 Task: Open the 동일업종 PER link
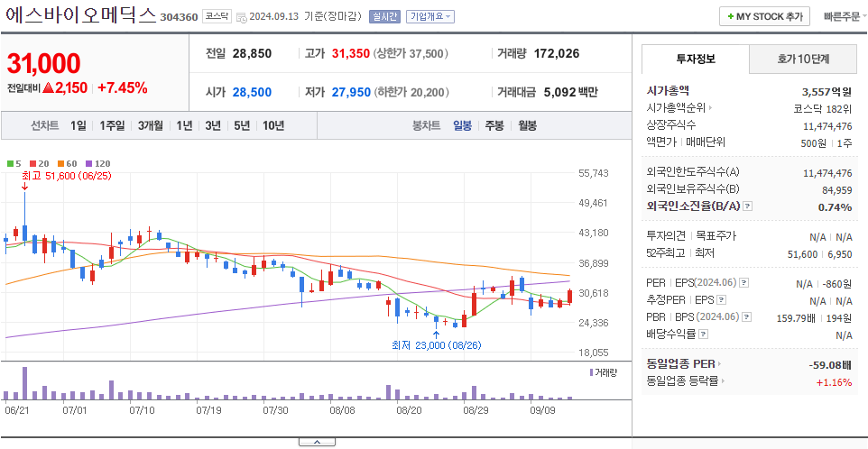pos(684,364)
